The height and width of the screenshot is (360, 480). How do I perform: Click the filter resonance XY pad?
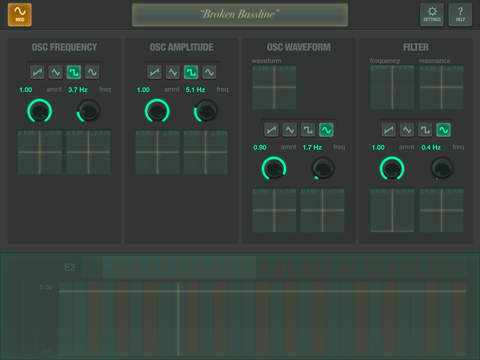(442, 87)
